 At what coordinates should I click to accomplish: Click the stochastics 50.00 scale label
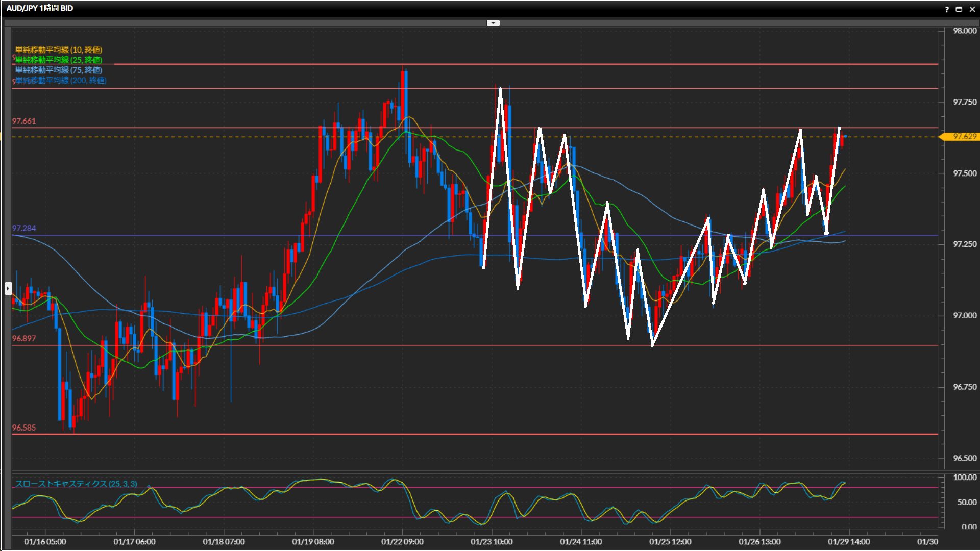coord(967,503)
